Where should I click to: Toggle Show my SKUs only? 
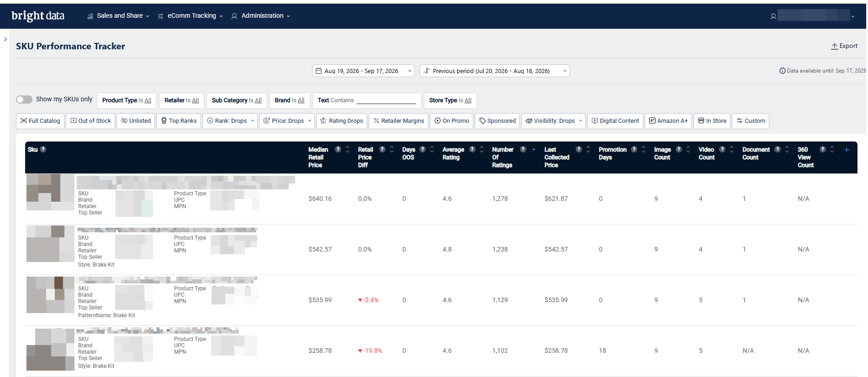tap(24, 99)
